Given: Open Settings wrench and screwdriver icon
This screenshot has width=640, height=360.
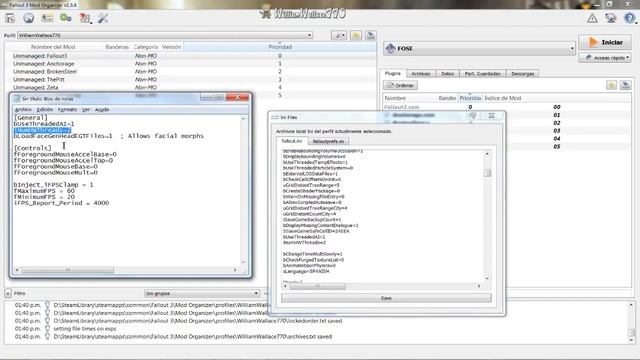Looking at the screenshot, I should pos(103,18).
